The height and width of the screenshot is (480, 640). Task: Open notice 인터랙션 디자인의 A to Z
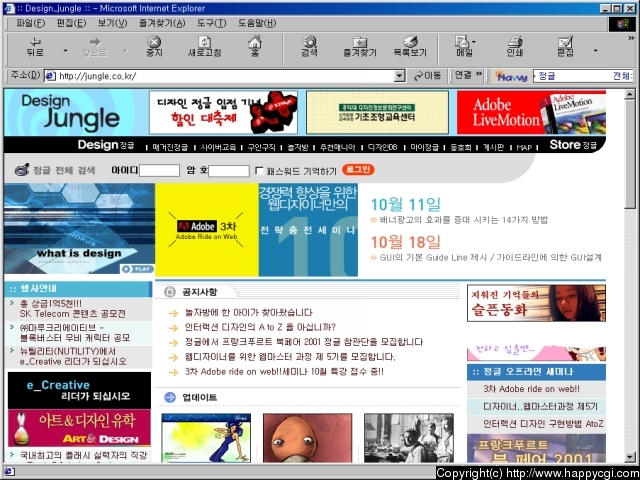(x=260, y=327)
